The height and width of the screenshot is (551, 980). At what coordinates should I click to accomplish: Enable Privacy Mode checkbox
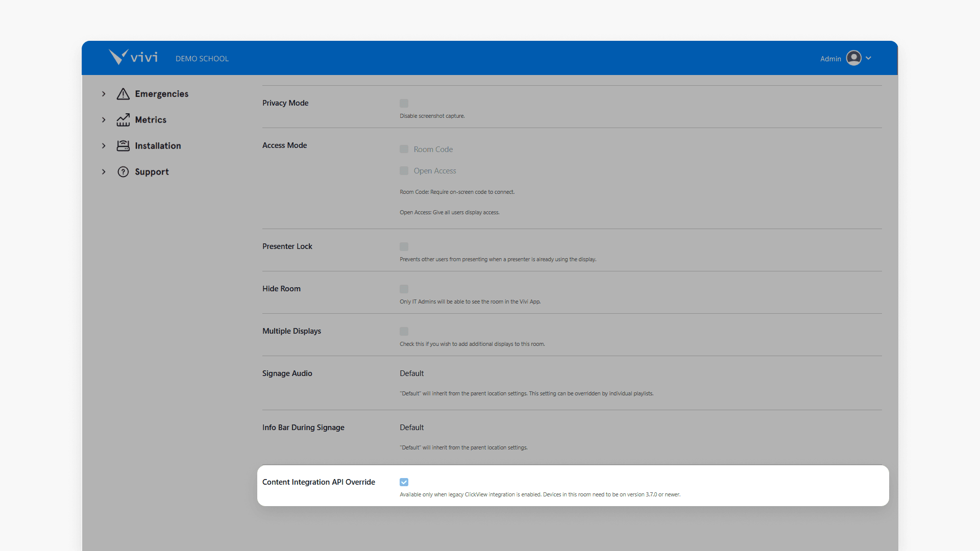point(404,103)
